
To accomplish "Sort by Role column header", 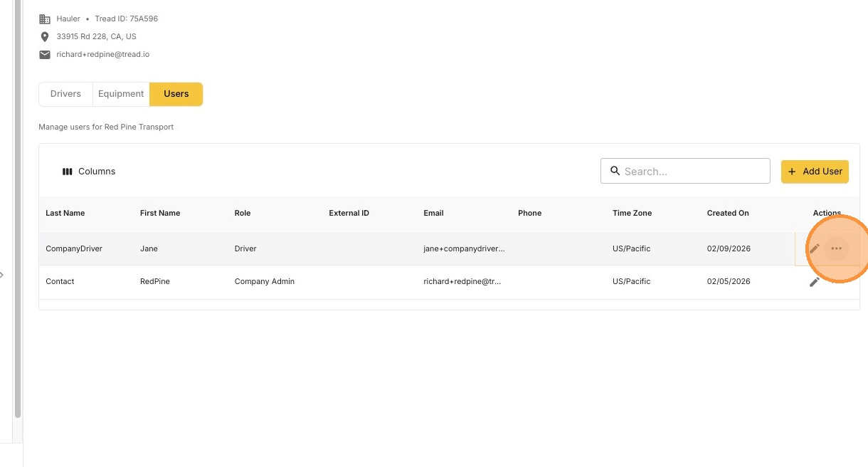I will coord(243,213).
